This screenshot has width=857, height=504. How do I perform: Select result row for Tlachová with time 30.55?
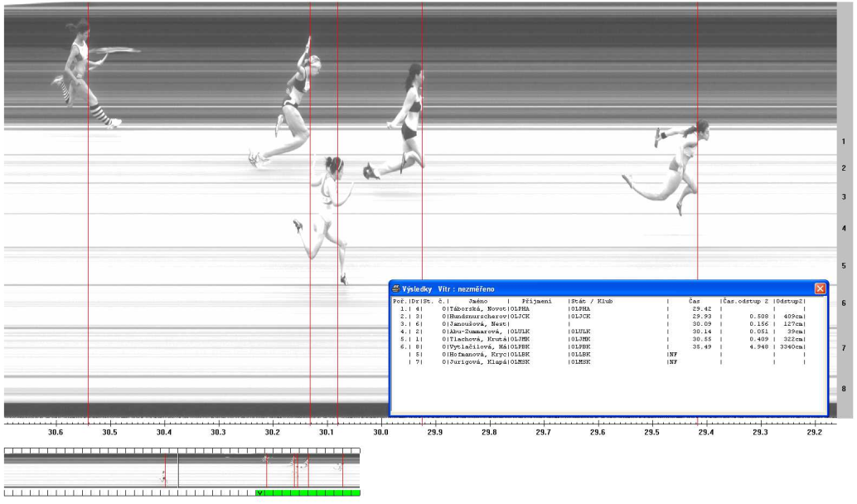click(x=599, y=340)
